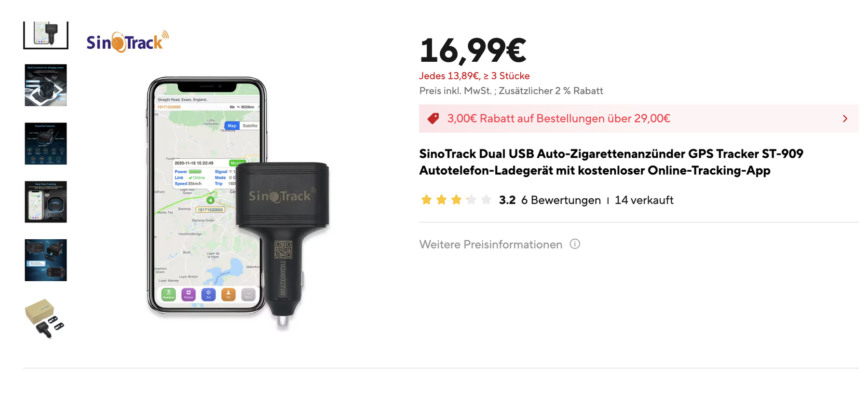The width and height of the screenshot is (868, 398).
Task: Click the green Position icon in phone image
Action: pyautogui.click(x=169, y=294)
